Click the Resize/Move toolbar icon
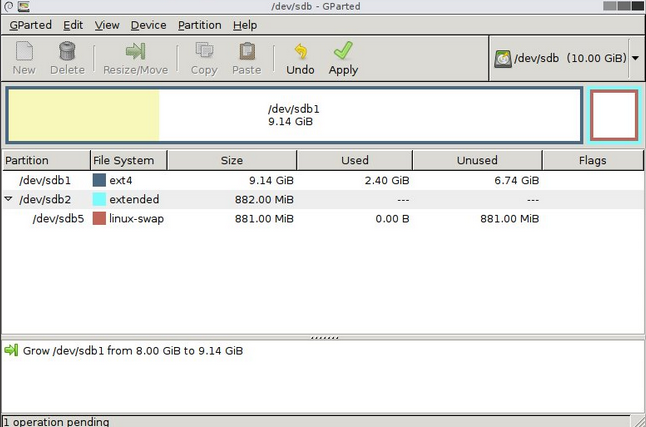The width and height of the screenshot is (646, 427). [x=135, y=52]
